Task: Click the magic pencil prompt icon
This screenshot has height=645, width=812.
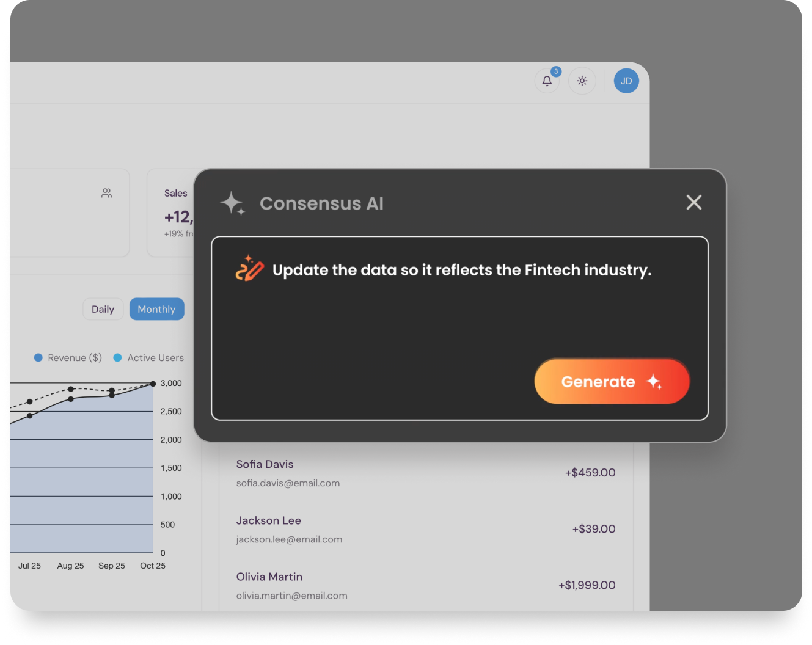Action: coord(249,269)
